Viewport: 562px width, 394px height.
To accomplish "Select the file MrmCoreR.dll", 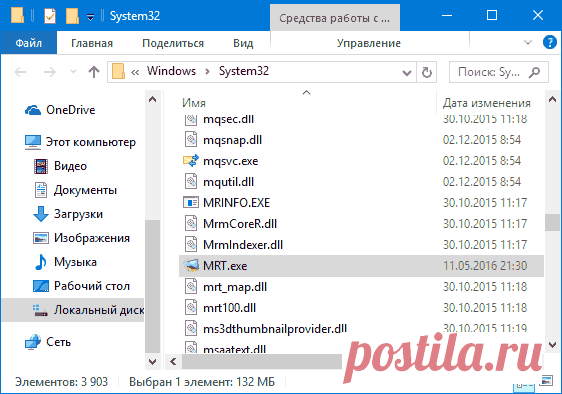I will (x=240, y=224).
